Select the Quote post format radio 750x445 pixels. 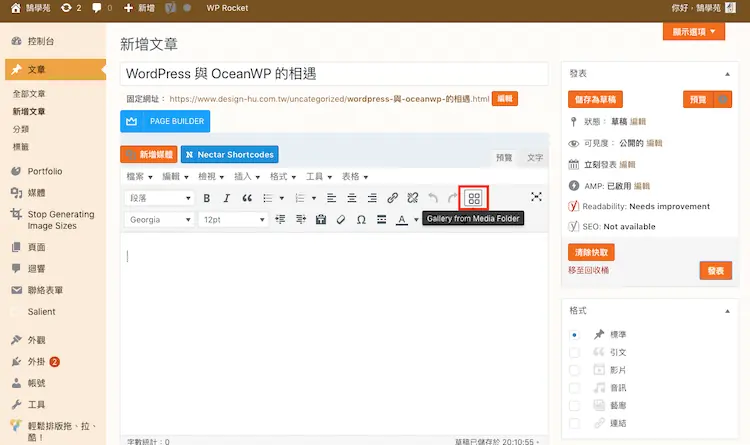pyautogui.click(x=574, y=352)
